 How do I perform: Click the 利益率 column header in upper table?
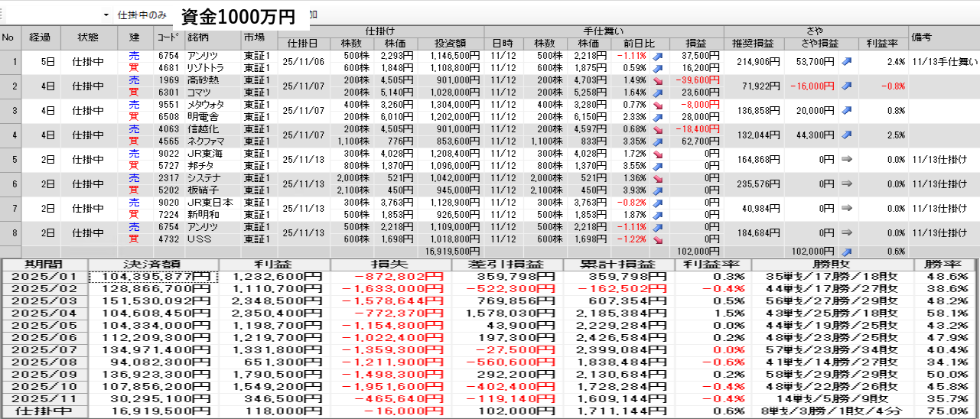coord(882,43)
